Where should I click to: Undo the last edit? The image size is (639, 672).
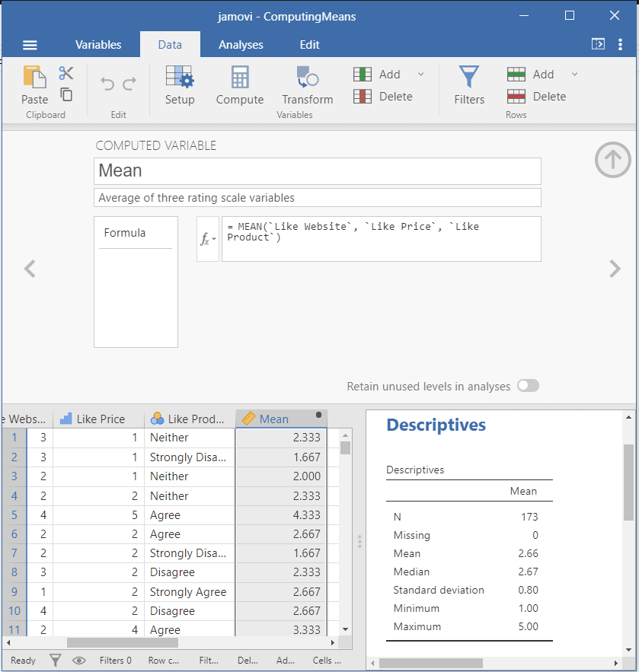coord(107,84)
